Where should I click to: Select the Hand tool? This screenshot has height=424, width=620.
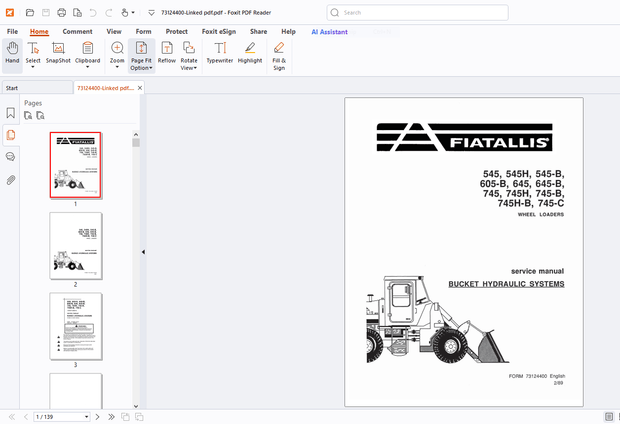point(12,53)
